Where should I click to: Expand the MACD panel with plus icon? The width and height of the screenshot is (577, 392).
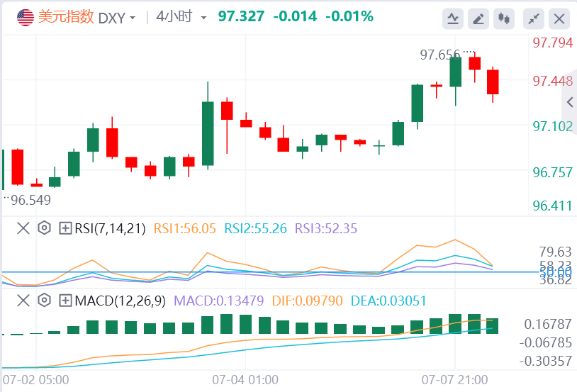tap(65, 301)
